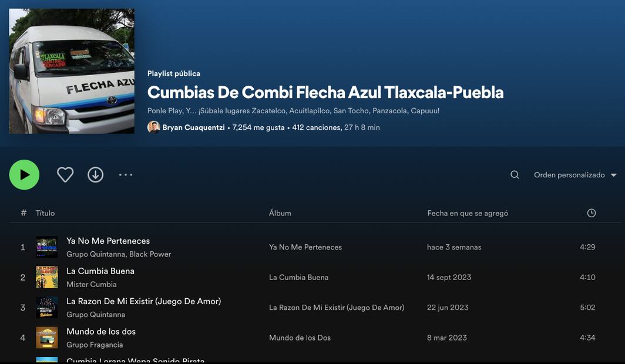This screenshot has width=625, height=364.
Task: Sort songs by clicking the Título header
Action: click(45, 213)
